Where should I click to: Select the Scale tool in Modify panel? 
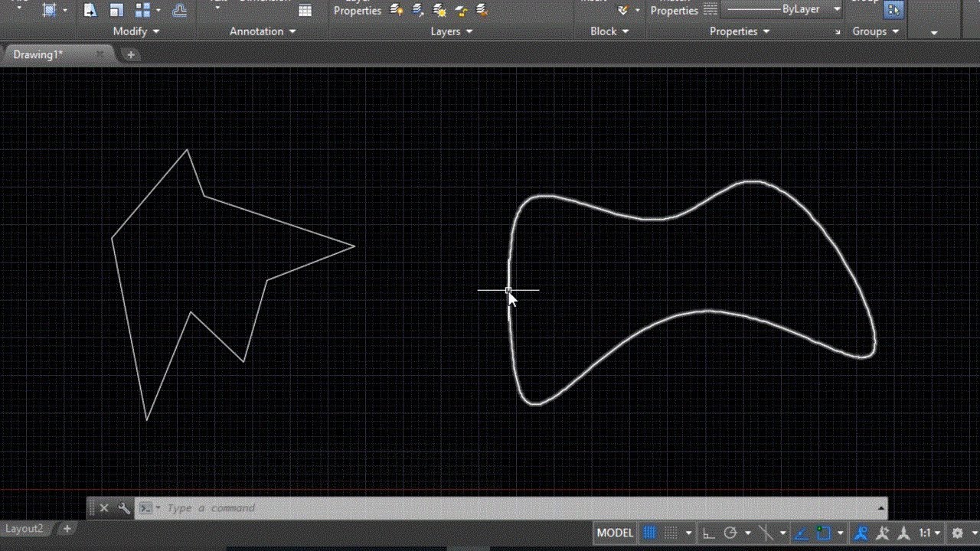[x=116, y=10]
